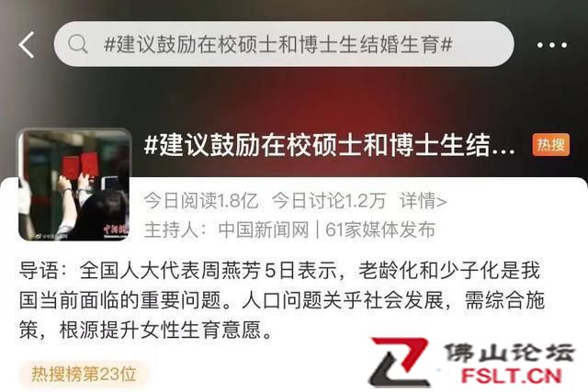Viewport: 588px width, 392px height.
Task: Open the topic thumbnail with red booklets
Action: click(74, 185)
